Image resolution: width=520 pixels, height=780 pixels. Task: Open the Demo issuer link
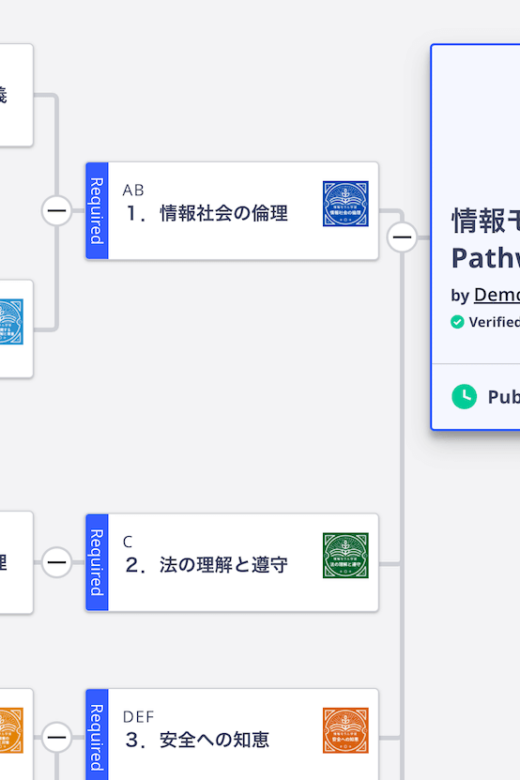click(497, 295)
